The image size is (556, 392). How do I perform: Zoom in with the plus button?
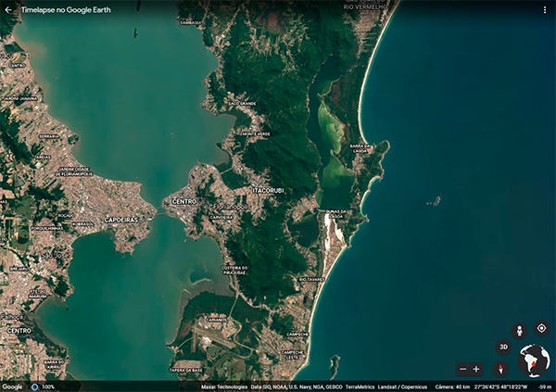[476, 370]
